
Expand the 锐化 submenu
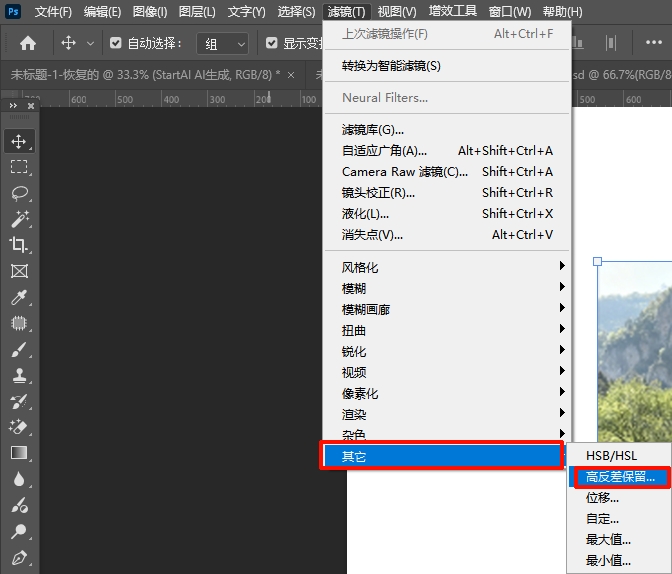(446, 351)
